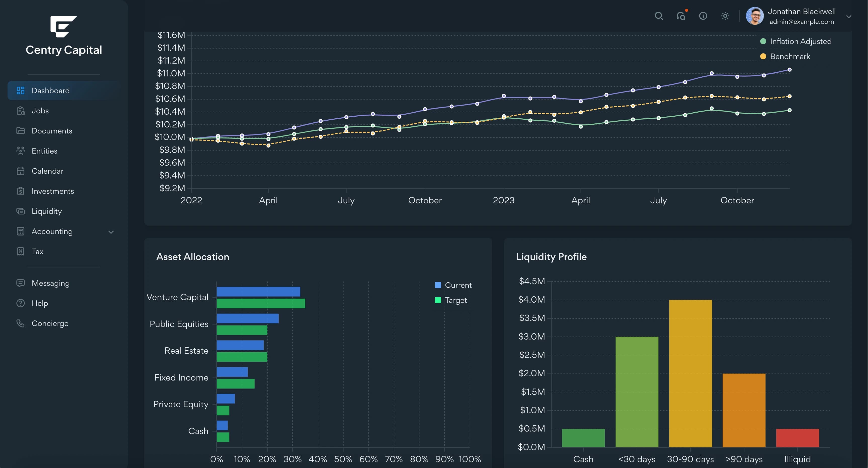Click the Accounting calculator icon
This screenshot has width=868, height=468.
point(21,231)
